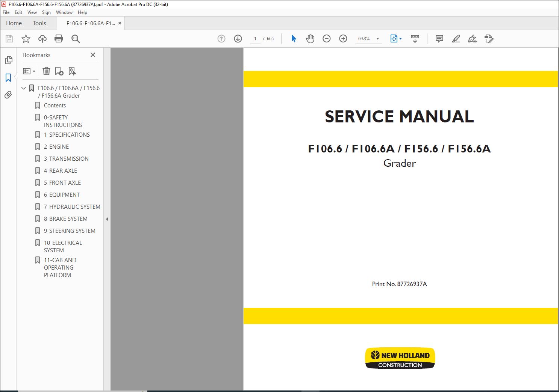Jump to 7-HYDRAULIC SYSTEM bookmark
The width and height of the screenshot is (559, 392).
pyautogui.click(x=72, y=207)
